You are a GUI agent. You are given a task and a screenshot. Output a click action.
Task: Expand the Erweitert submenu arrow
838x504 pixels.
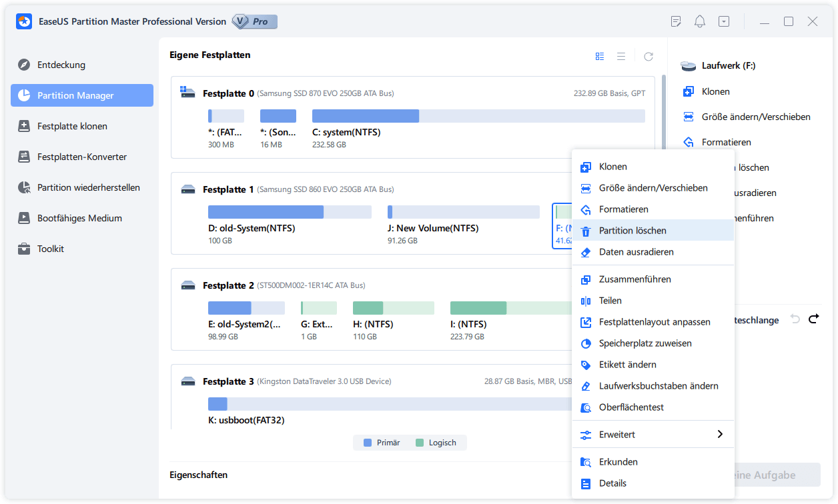tap(720, 434)
